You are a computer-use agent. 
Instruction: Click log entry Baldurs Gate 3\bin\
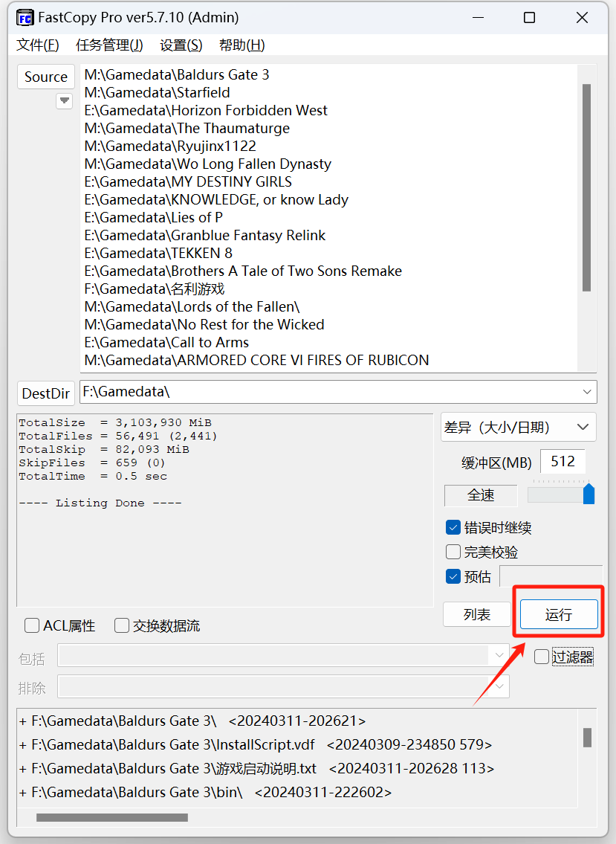205,792
